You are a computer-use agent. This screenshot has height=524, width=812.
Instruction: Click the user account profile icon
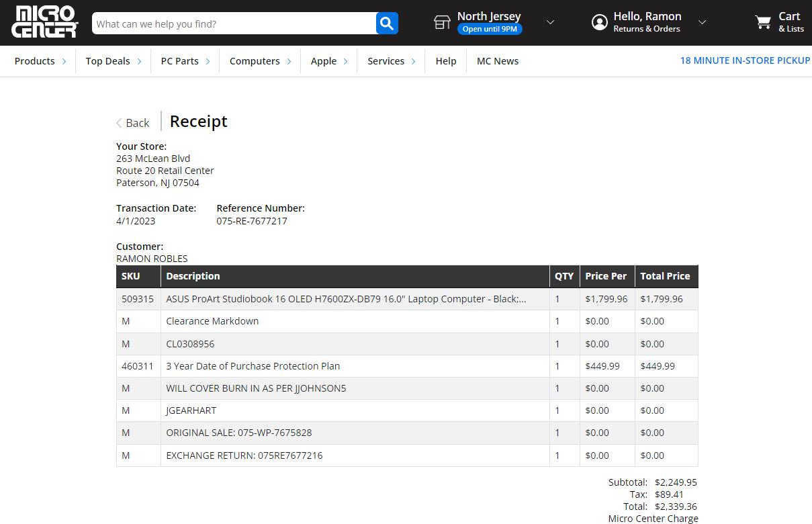pyautogui.click(x=599, y=22)
